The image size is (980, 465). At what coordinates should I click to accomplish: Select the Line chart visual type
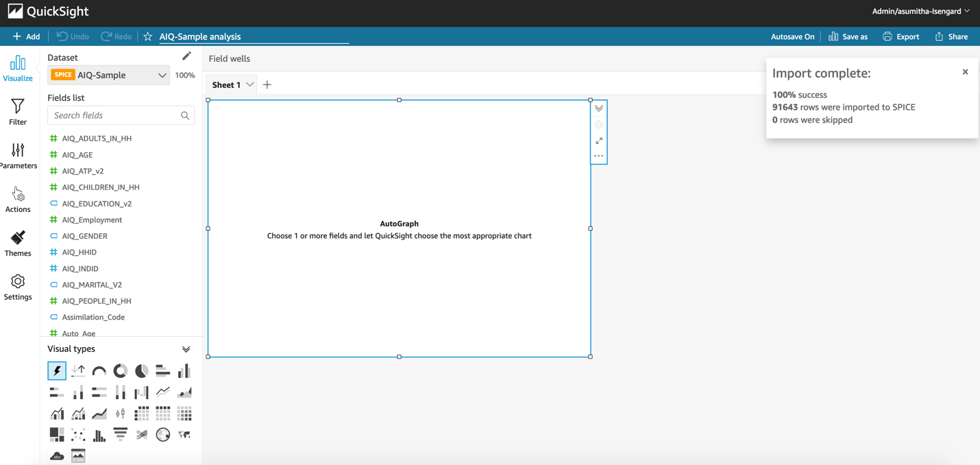pos(163,392)
